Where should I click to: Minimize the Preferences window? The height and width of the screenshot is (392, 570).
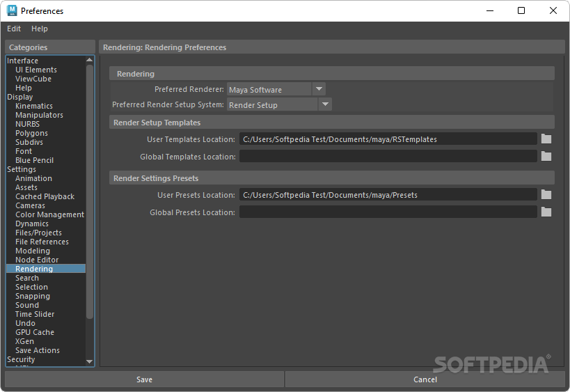pos(490,10)
